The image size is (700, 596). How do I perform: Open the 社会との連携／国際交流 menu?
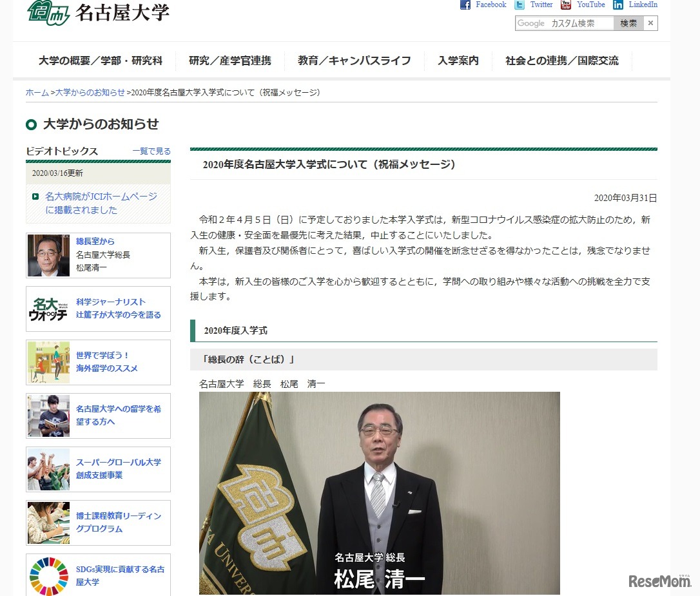561,61
